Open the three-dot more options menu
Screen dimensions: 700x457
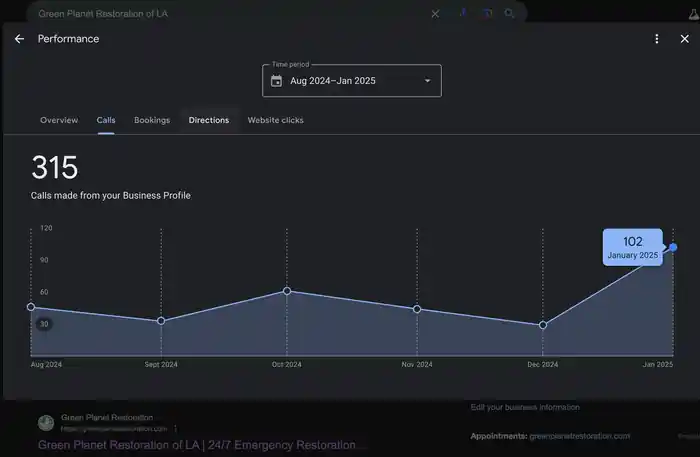(656, 39)
